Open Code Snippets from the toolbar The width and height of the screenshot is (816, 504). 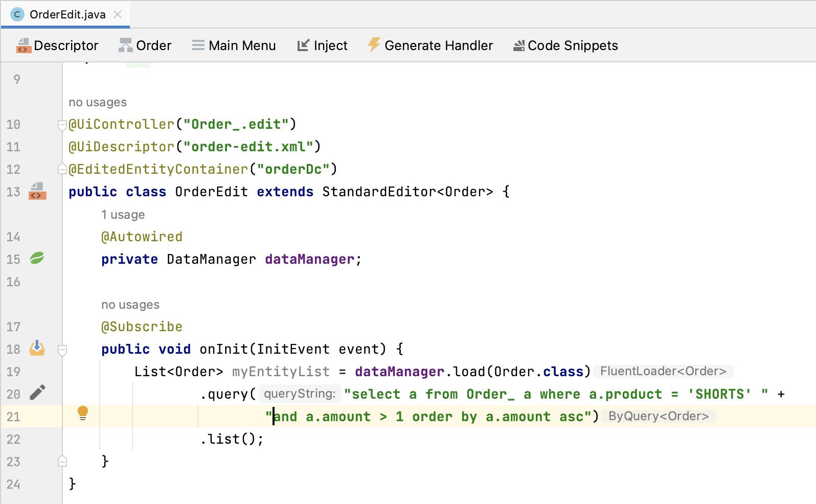point(565,45)
